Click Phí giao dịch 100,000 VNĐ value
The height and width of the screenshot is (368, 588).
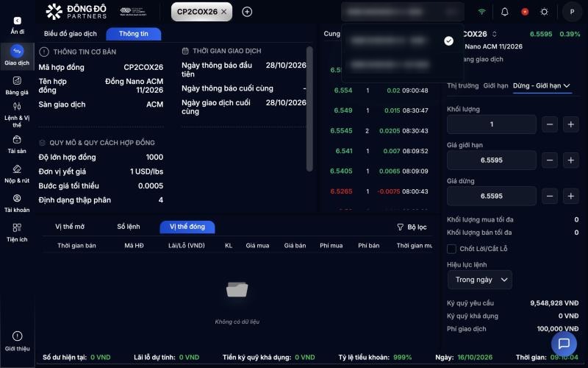(x=558, y=329)
